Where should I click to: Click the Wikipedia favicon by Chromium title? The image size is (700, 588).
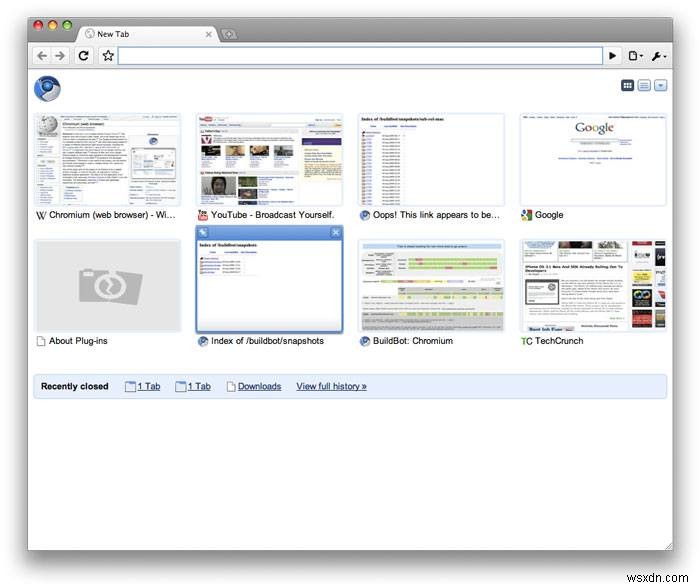41,215
